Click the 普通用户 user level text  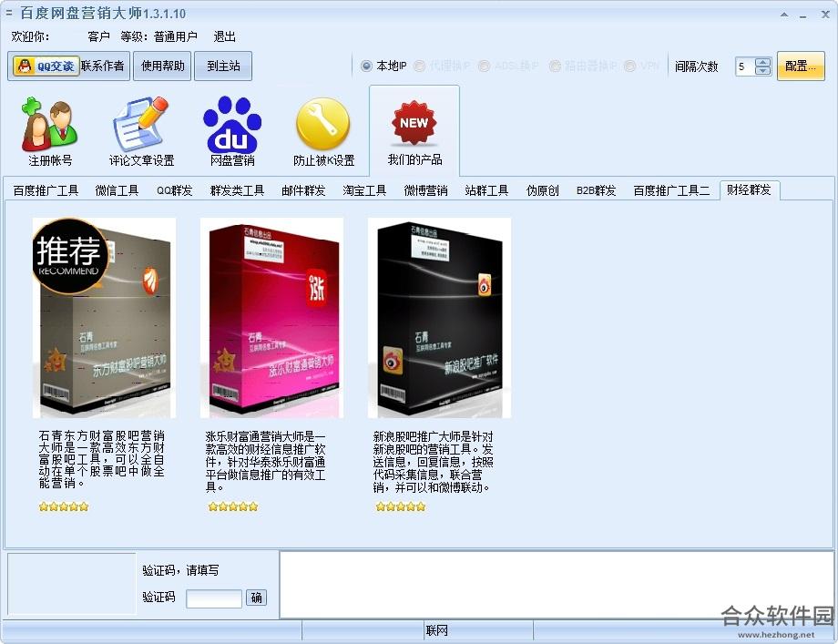pyautogui.click(x=175, y=36)
